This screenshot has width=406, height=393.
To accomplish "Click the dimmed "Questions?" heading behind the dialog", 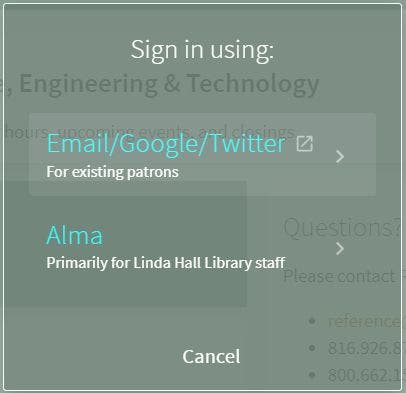I will point(342,228).
